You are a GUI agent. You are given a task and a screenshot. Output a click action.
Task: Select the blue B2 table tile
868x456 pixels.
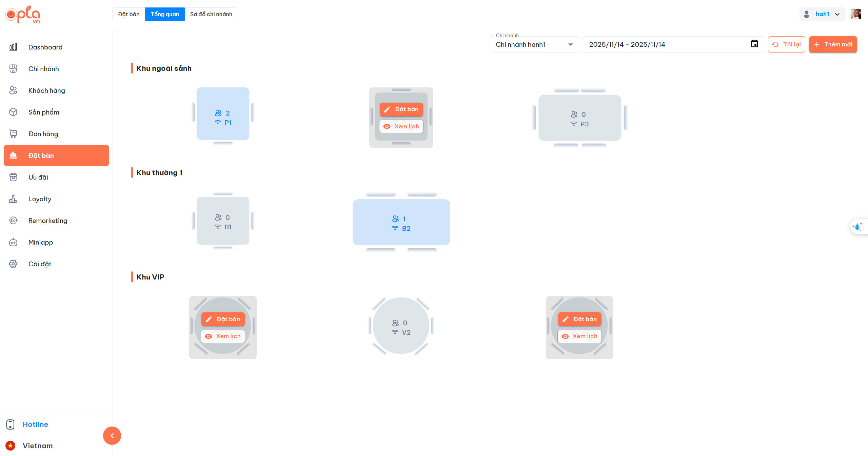(x=401, y=222)
